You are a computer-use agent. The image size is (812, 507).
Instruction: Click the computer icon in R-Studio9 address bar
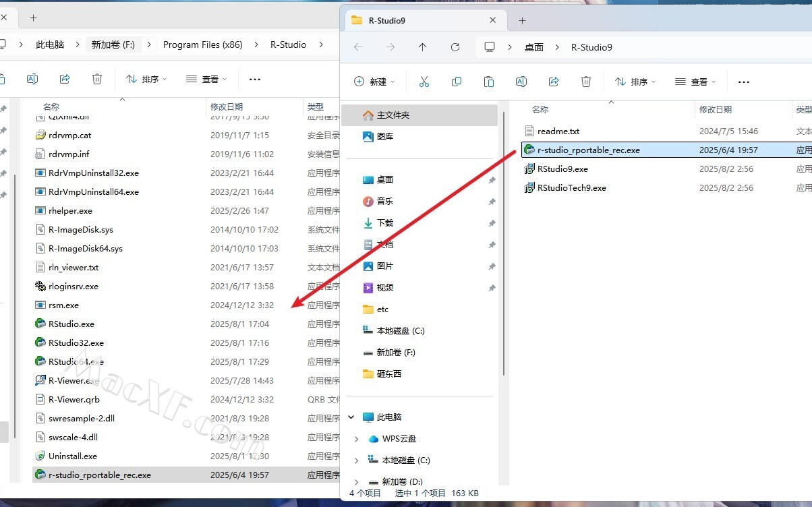pyautogui.click(x=490, y=47)
